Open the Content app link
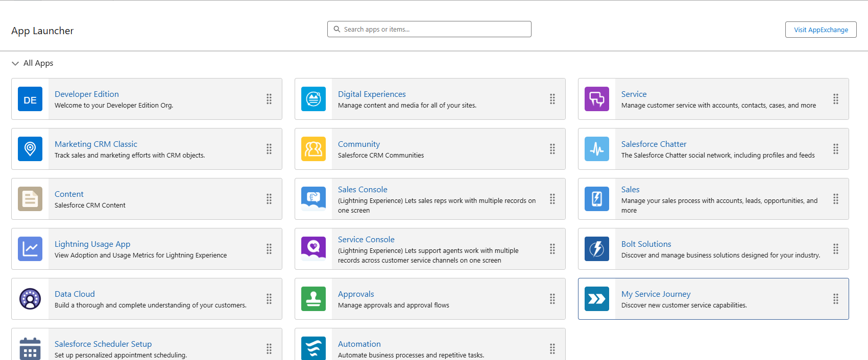868x360 pixels. pyautogui.click(x=69, y=194)
